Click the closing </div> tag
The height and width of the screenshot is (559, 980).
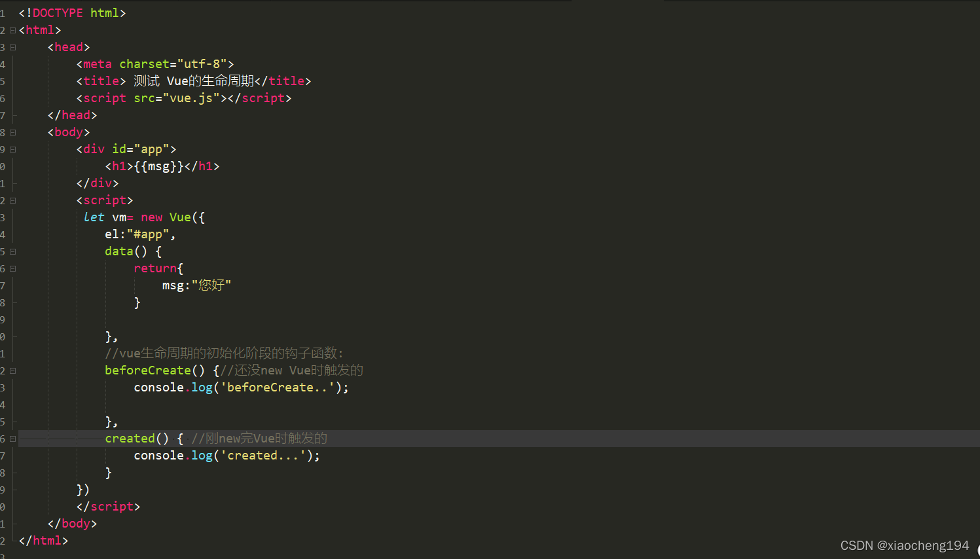pyautogui.click(x=98, y=183)
